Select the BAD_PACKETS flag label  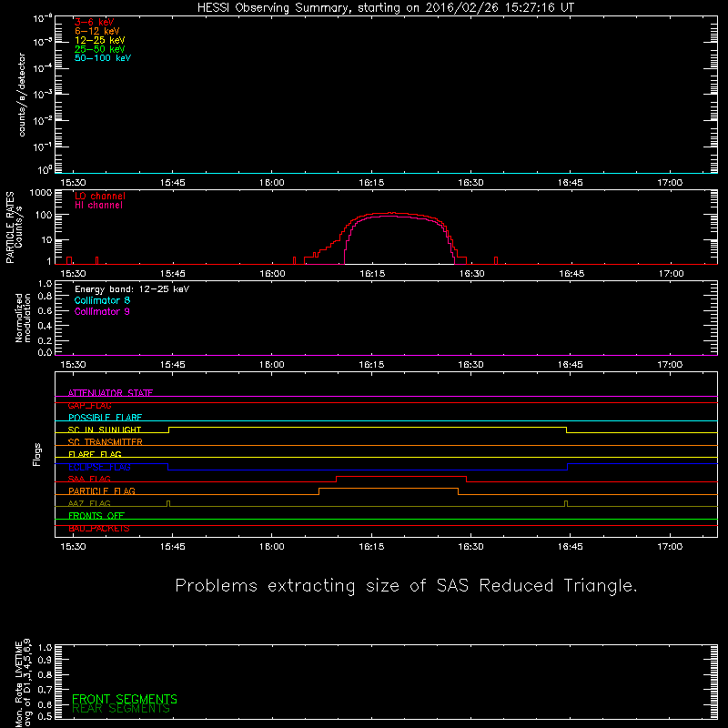pos(99,528)
